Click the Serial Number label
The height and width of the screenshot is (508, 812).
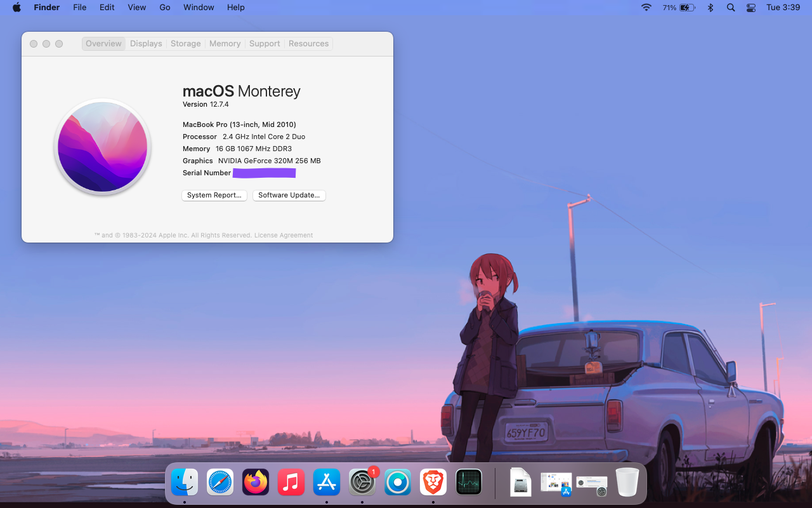pyautogui.click(x=207, y=173)
